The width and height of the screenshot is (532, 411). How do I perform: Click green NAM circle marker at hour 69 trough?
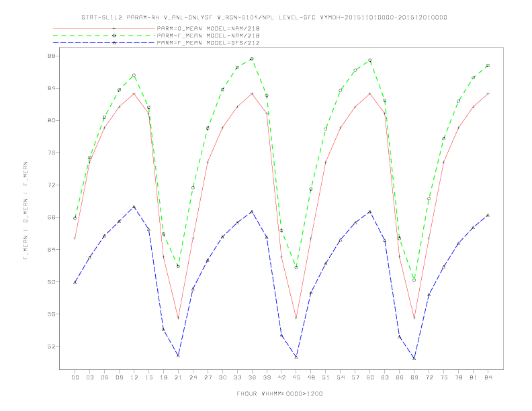pyautogui.click(x=414, y=280)
